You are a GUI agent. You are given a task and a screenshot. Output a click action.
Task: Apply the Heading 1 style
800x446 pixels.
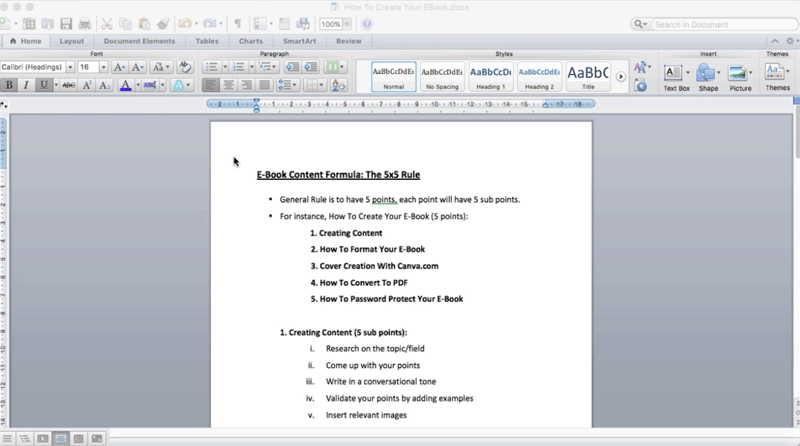(x=490, y=76)
